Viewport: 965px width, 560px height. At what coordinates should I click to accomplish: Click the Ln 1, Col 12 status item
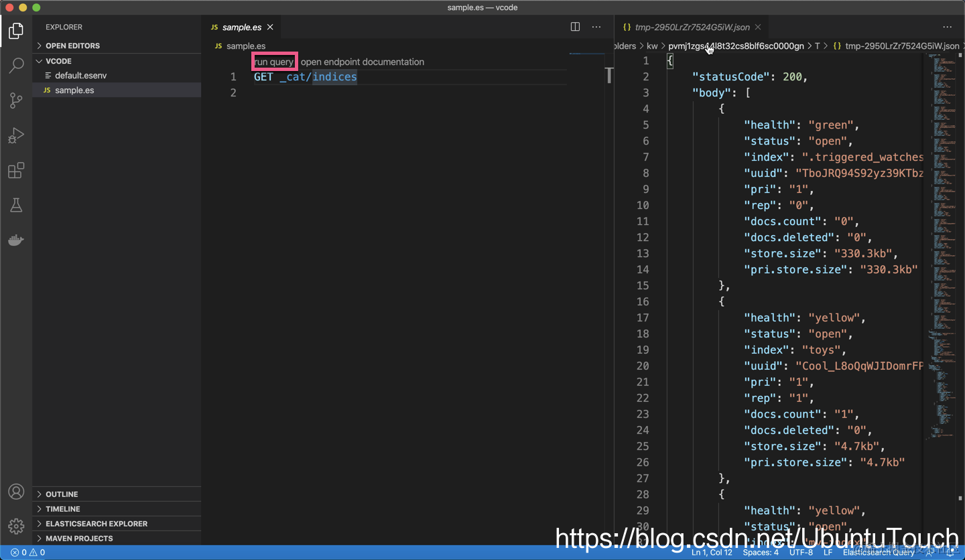point(712,553)
